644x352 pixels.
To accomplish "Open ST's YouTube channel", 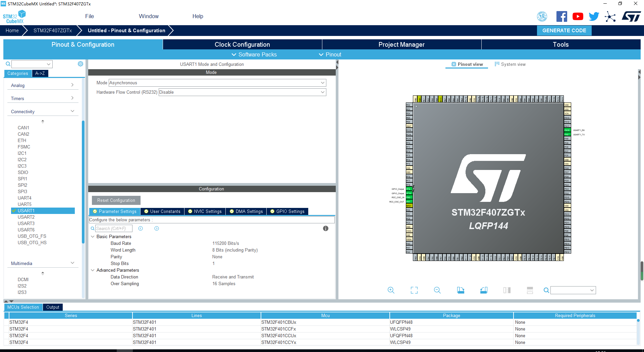I will point(578,16).
